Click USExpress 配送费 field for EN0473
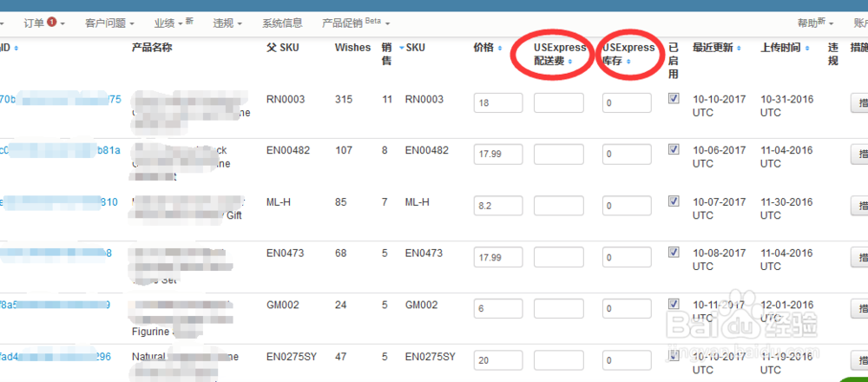Image resolution: width=868 pixels, height=382 pixels. tap(558, 258)
